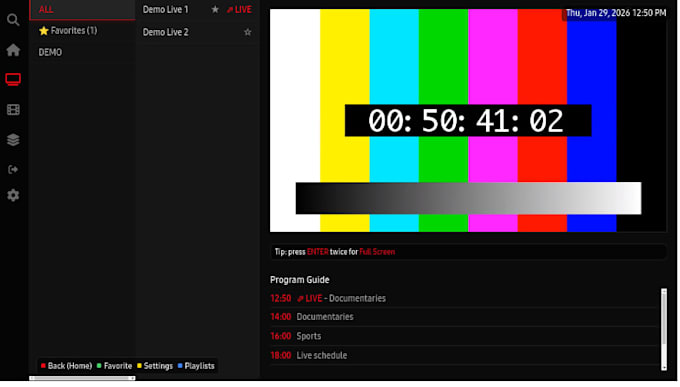
Task: Open the settings gear icon
Action: pyautogui.click(x=13, y=195)
